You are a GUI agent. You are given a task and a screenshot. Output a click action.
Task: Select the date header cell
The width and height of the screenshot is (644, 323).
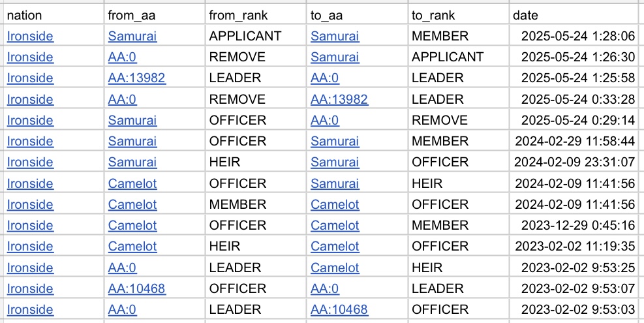(x=574, y=15)
